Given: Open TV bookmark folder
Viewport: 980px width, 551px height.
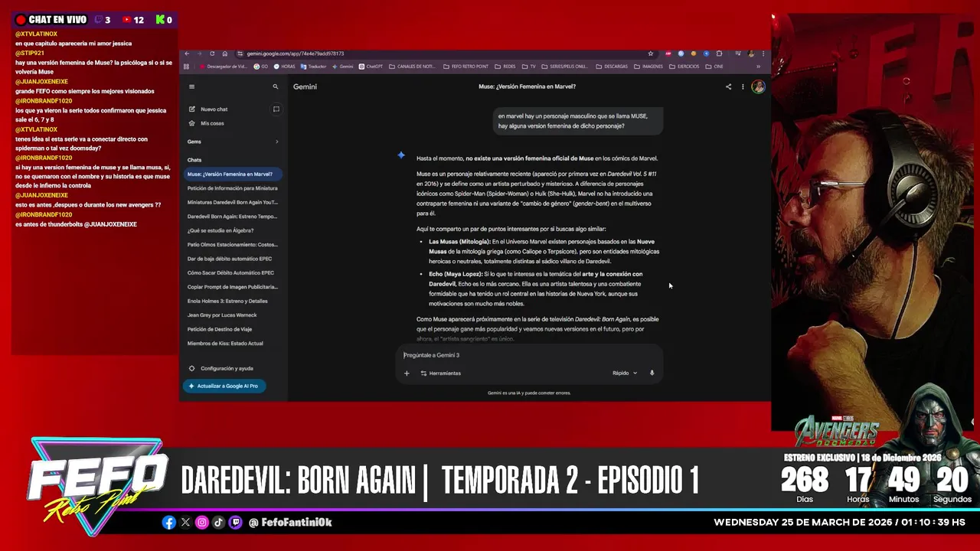Looking at the screenshot, I should point(529,67).
